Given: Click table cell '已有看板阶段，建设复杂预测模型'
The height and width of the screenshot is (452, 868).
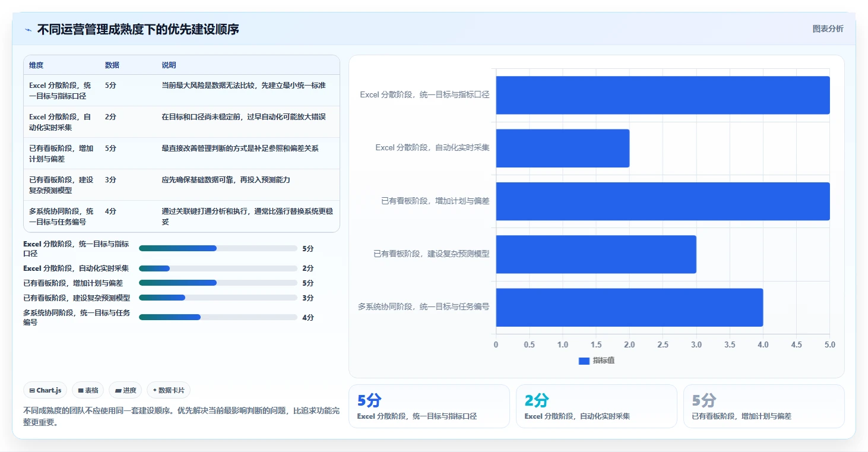Looking at the screenshot, I should pos(61,185).
